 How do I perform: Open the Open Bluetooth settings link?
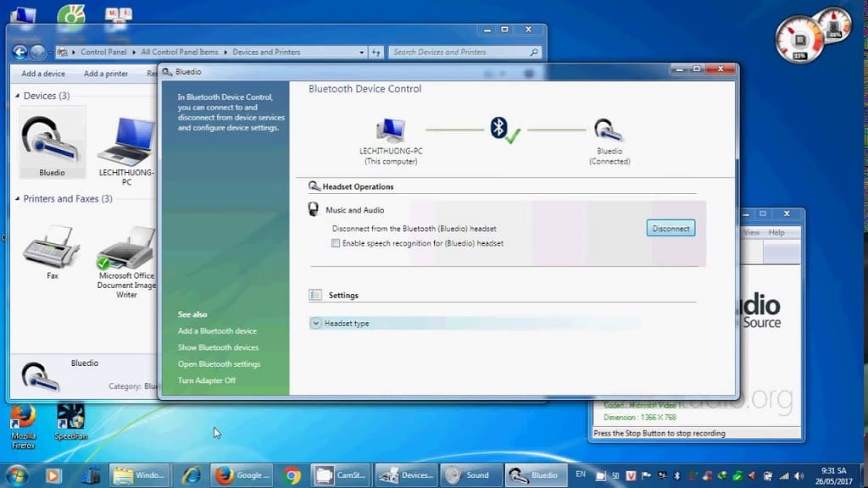[219, 364]
